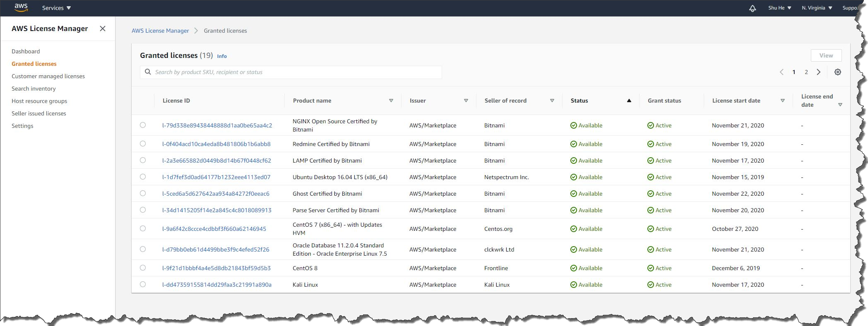This screenshot has height=326, width=868.
Task: Select the Ubuntu Desktop 16.04 license radio
Action: 143,177
